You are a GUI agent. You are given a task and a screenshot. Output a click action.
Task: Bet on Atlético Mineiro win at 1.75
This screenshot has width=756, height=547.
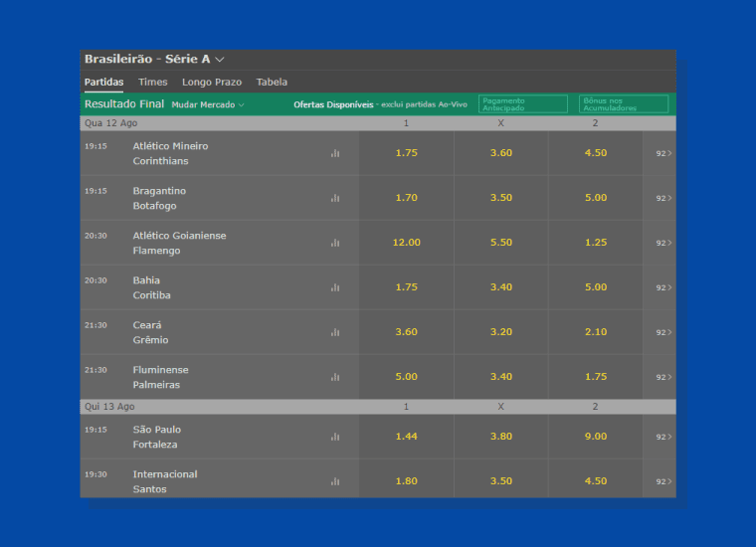pos(406,153)
